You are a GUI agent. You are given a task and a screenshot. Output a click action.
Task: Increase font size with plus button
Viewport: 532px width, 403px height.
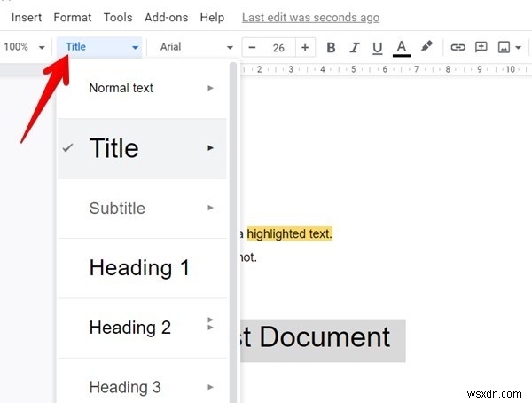[x=305, y=47]
